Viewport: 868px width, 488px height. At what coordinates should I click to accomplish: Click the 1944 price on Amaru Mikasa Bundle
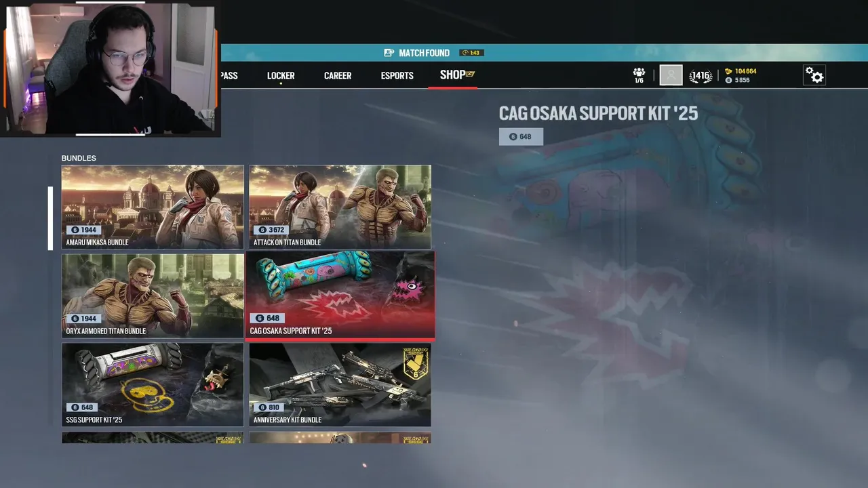(x=83, y=230)
